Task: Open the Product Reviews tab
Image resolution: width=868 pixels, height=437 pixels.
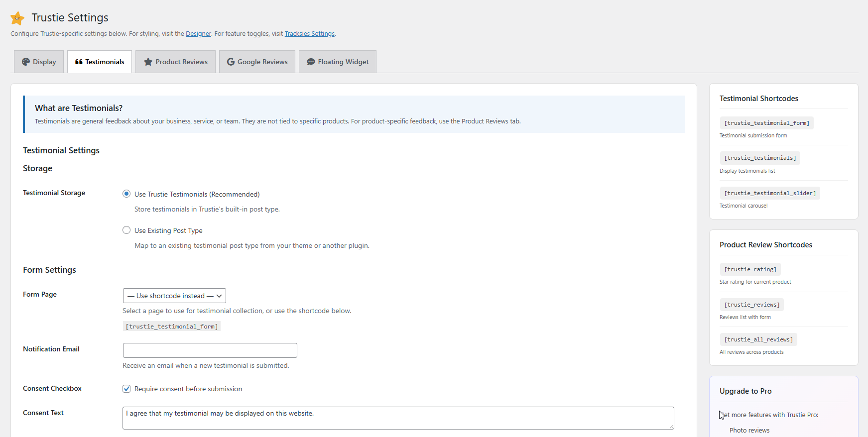Action: pyautogui.click(x=175, y=62)
